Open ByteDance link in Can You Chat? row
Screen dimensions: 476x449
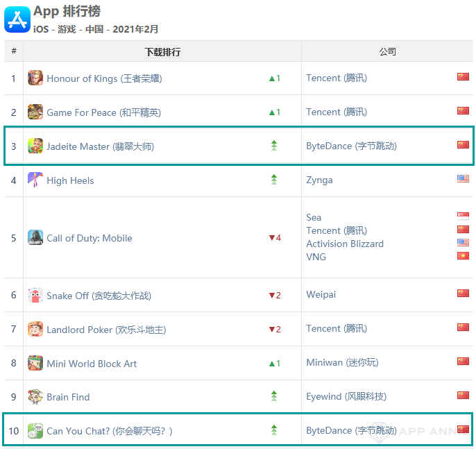[352, 430]
